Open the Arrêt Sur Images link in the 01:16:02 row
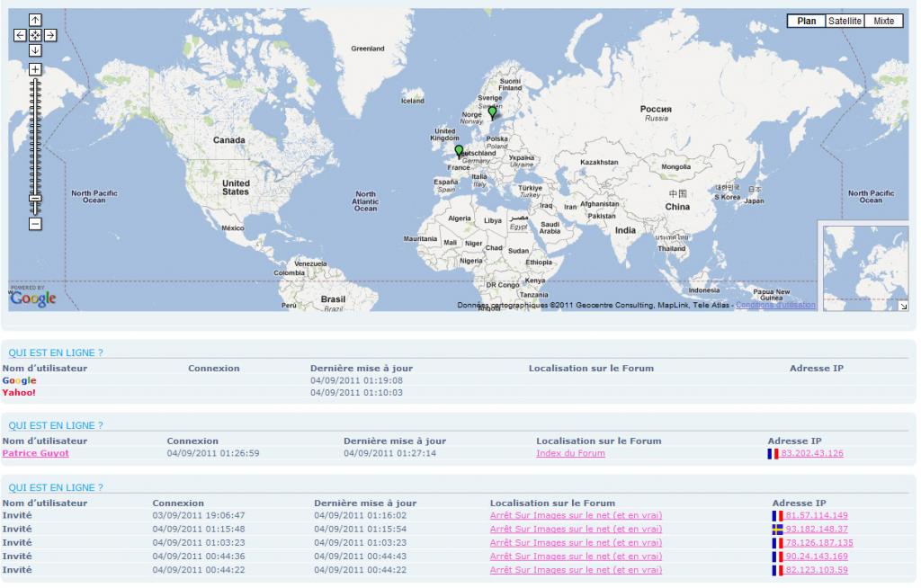Screen dimensions: 921x588 point(577,516)
